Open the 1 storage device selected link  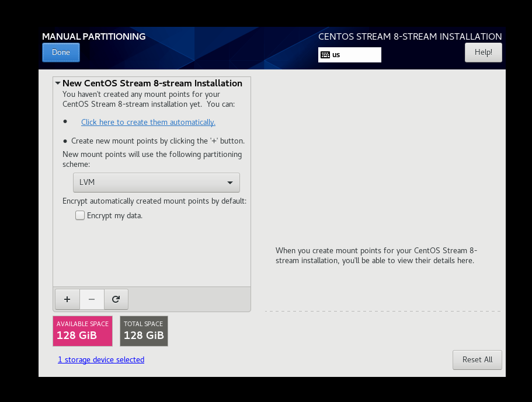(101, 359)
